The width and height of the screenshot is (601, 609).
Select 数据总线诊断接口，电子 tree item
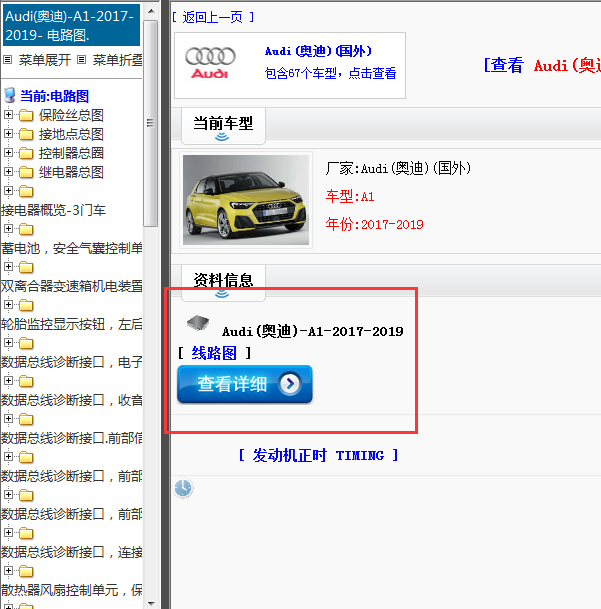coord(71,362)
